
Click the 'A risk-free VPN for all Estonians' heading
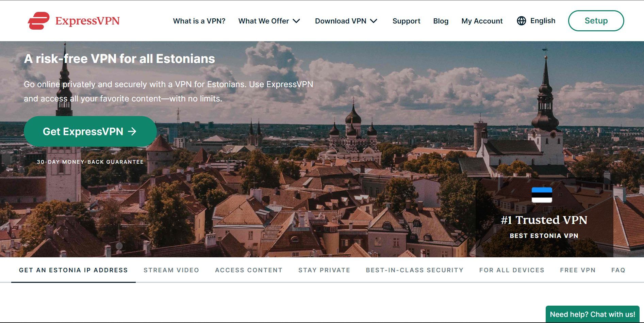[119, 59]
